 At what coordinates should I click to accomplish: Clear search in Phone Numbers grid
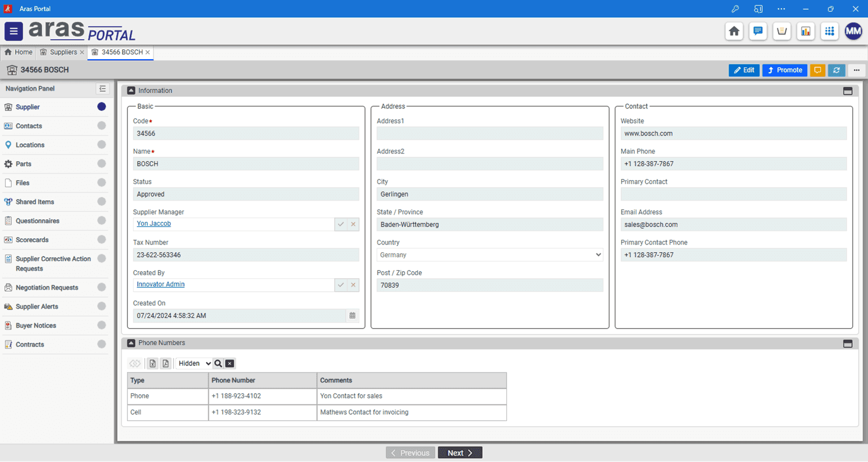pyautogui.click(x=230, y=363)
